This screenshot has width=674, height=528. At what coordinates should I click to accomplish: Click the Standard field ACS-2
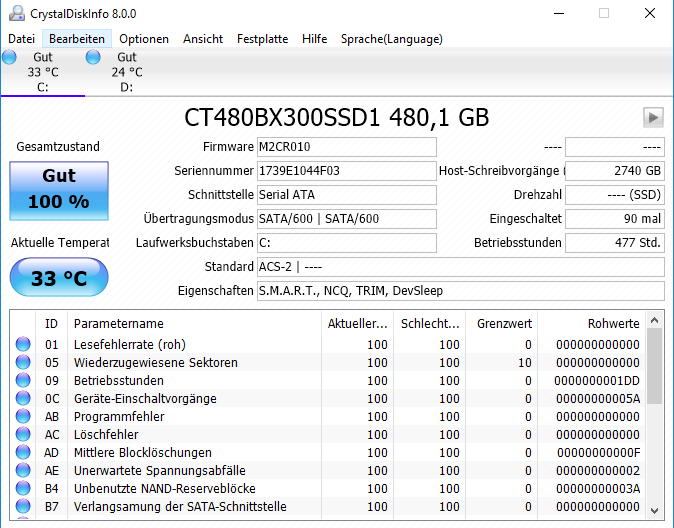(461, 267)
